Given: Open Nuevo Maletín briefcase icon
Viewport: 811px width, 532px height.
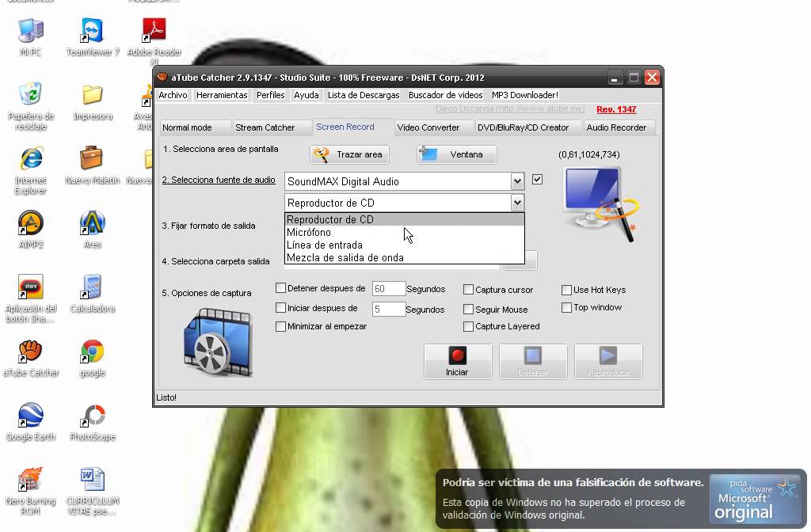Looking at the screenshot, I should 92,165.
